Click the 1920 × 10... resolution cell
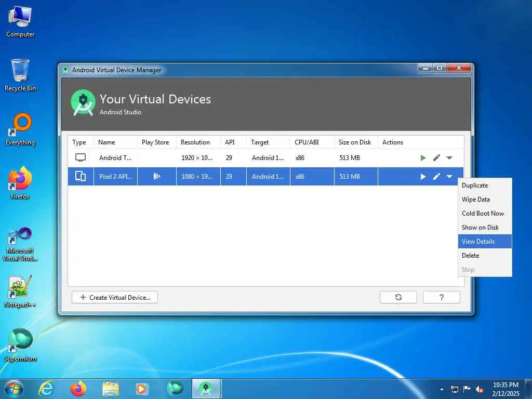The width and height of the screenshot is (532, 399). tap(198, 158)
